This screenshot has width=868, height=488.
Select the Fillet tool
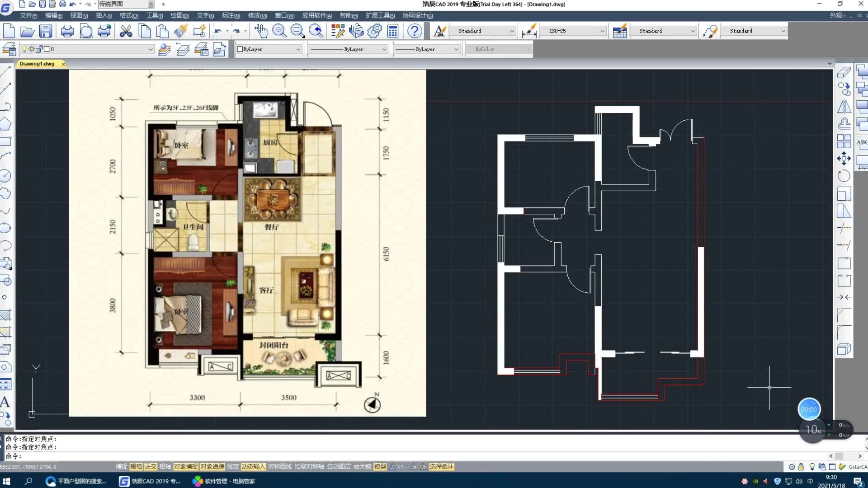coord(844,332)
